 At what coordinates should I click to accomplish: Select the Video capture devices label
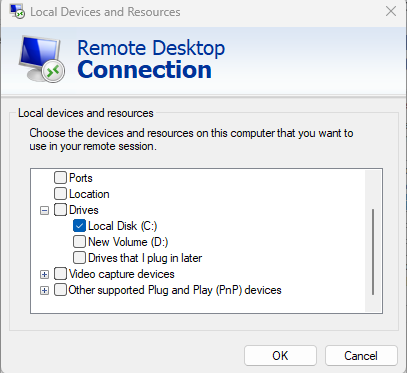tap(122, 274)
